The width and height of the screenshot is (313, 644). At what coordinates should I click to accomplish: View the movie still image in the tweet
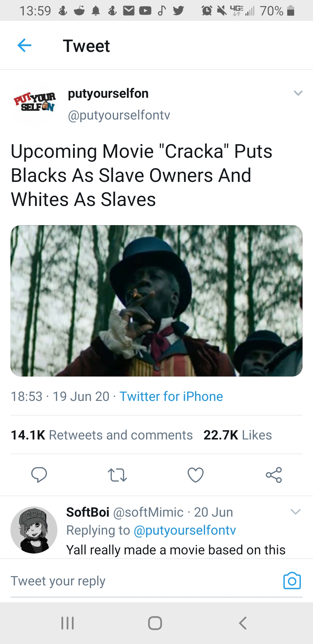[x=156, y=301]
